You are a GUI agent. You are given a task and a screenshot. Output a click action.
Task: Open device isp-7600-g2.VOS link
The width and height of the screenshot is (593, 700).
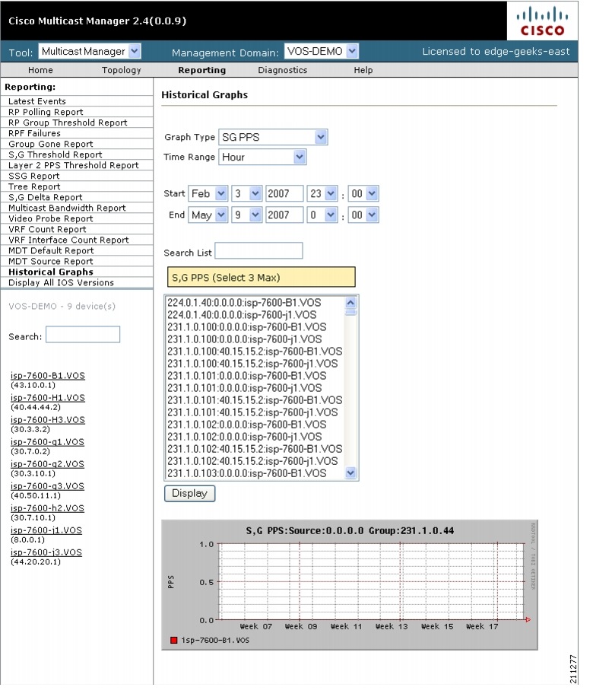click(x=47, y=464)
